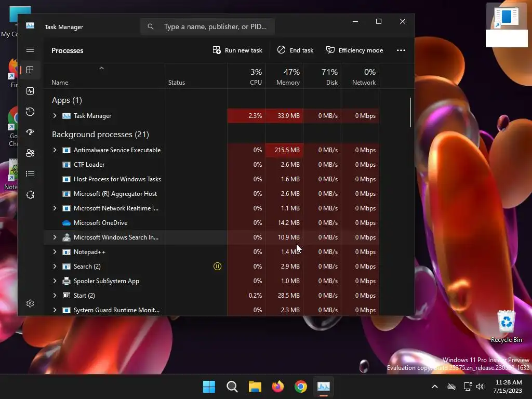Click the Spooler SubSystem App printer icon
Screen dimensions: 532x399
pyautogui.click(x=66, y=281)
